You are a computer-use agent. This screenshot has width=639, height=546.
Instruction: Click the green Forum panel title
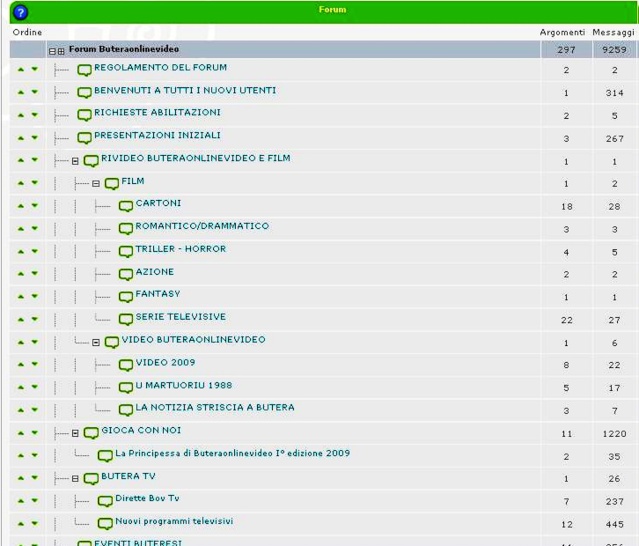332,9
